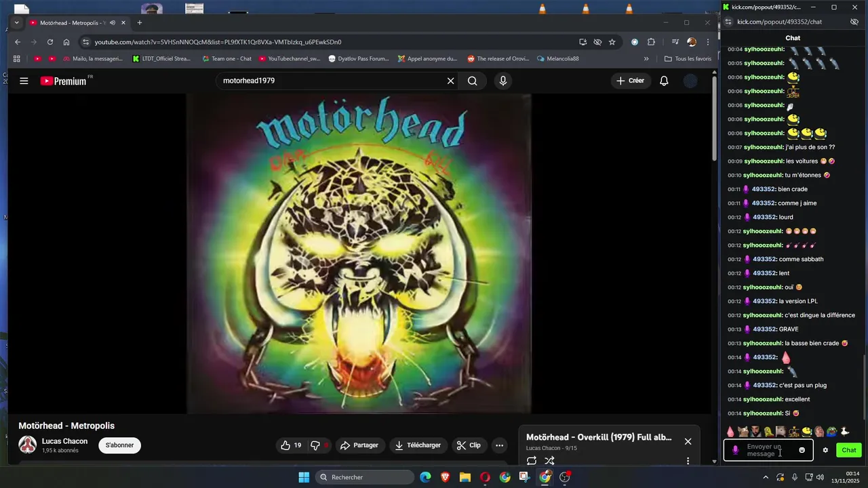This screenshot has width=868, height=488.
Task: Start a voice search with the microphone
Action: click(503, 81)
